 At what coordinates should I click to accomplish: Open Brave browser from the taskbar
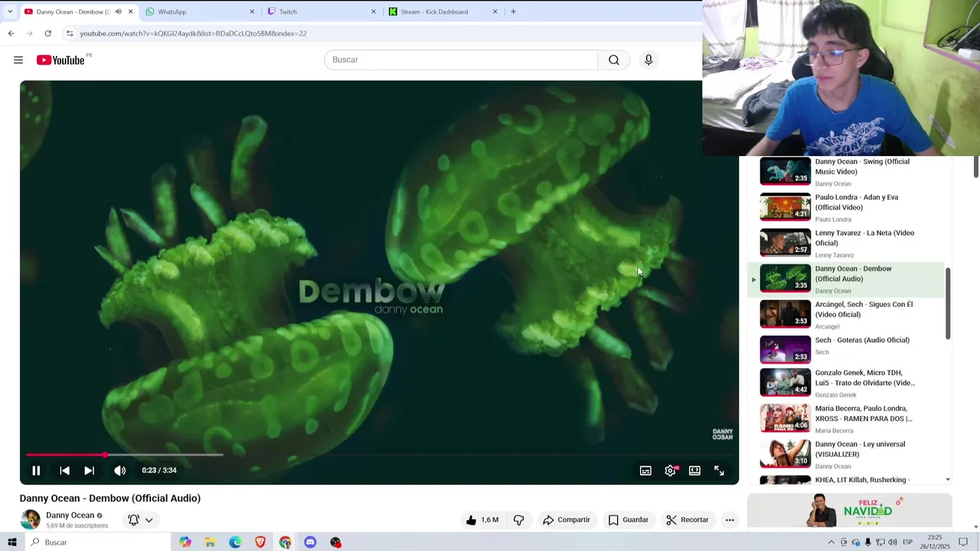pyautogui.click(x=260, y=542)
